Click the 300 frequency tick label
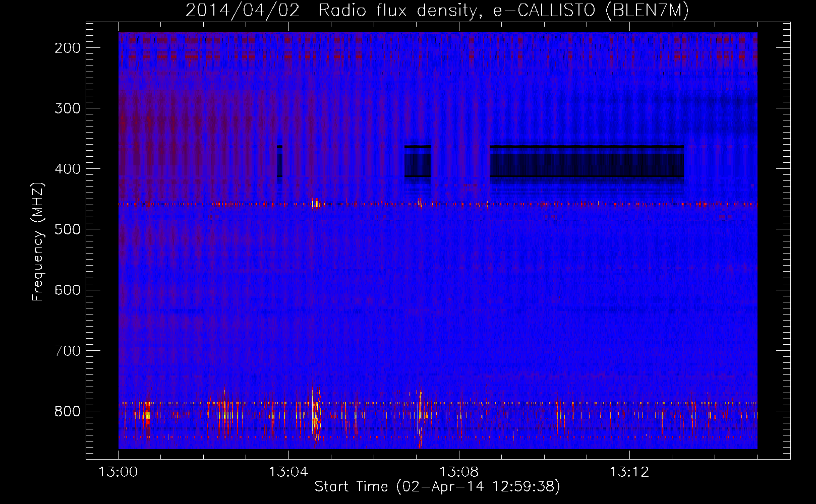 68,108
